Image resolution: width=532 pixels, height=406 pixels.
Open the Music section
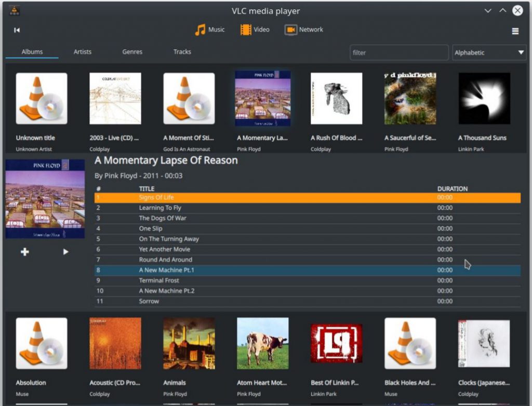210,30
